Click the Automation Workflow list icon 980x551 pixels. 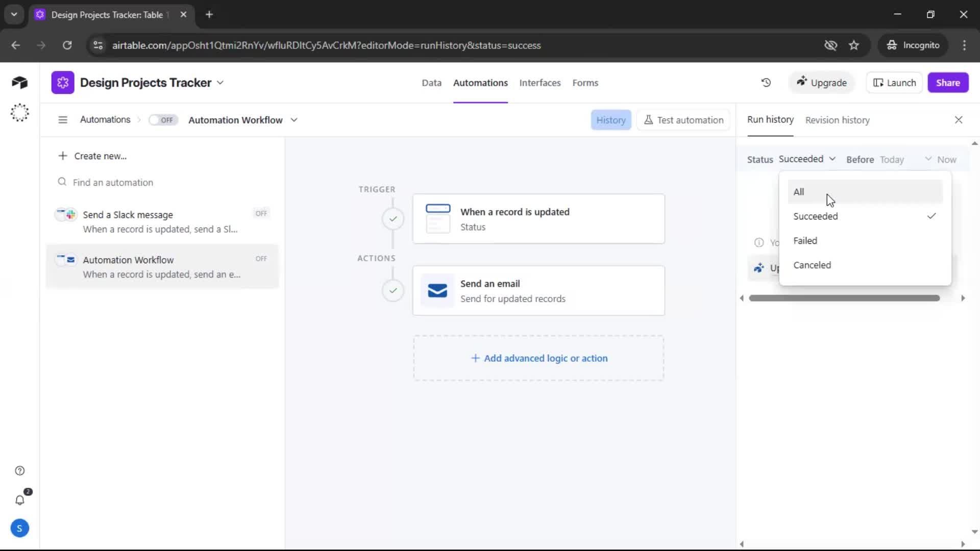[x=66, y=260]
